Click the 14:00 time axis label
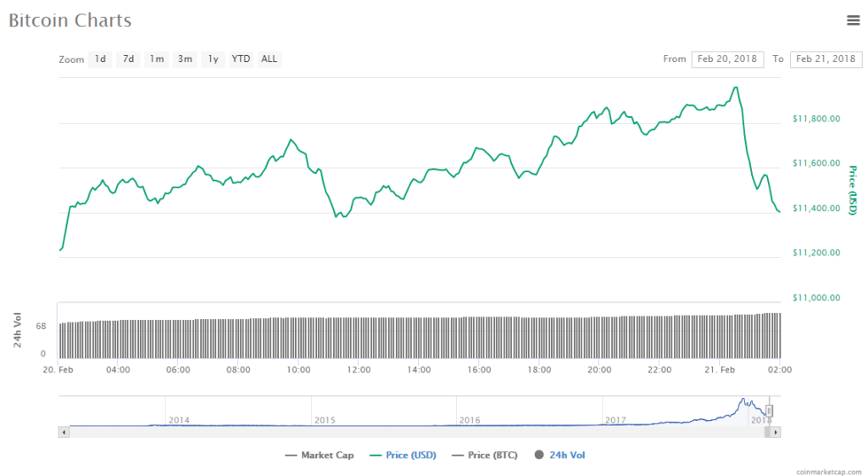The image size is (868, 476). coord(419,370)
